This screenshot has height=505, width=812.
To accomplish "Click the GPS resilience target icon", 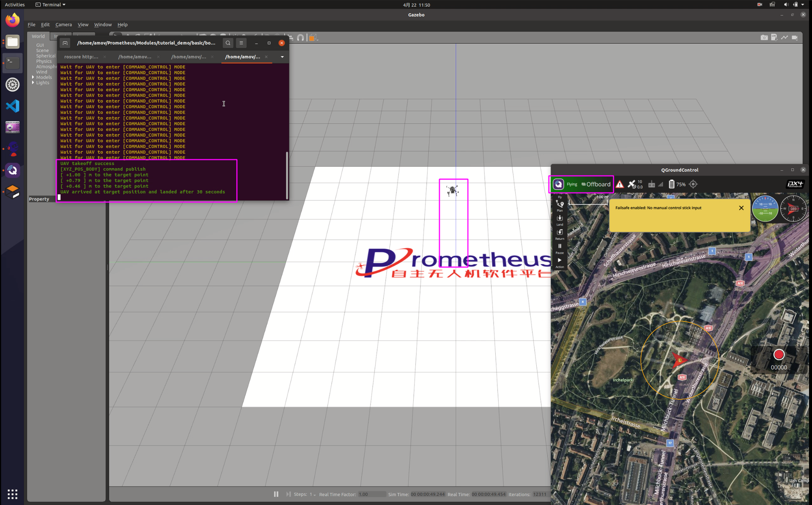I will pos(693,184).
